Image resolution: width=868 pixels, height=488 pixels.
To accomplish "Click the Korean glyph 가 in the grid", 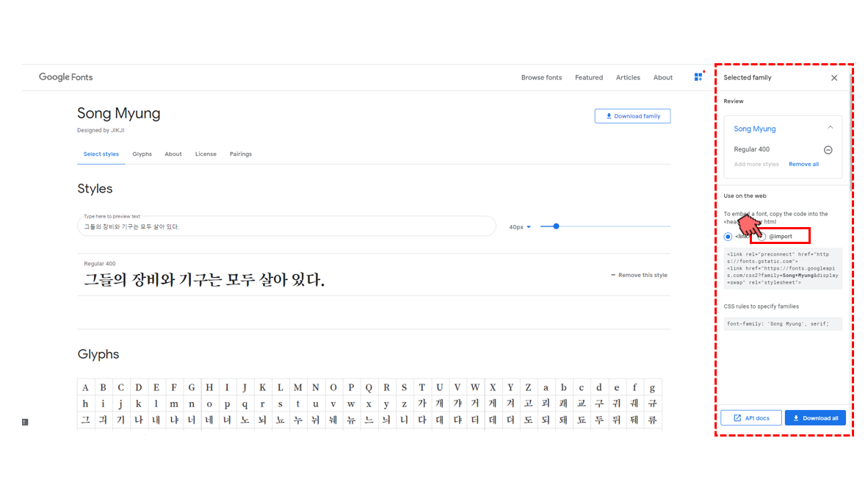I will click(x=422, y=403).
